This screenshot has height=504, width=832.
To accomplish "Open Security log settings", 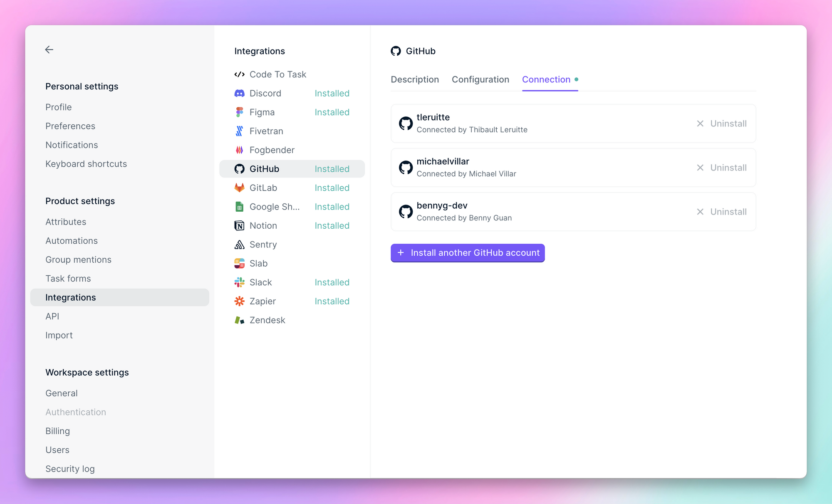I will pyautogui.click(x=70, y=469).
